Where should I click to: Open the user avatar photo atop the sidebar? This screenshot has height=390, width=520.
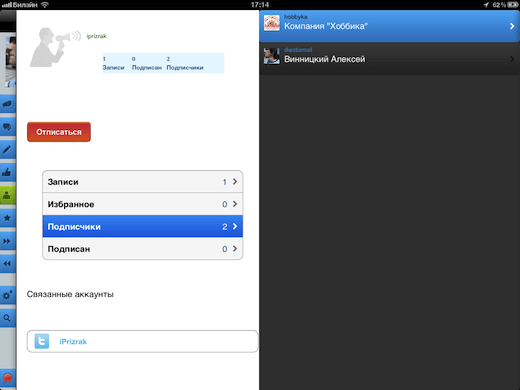click(x=10, y=62)
